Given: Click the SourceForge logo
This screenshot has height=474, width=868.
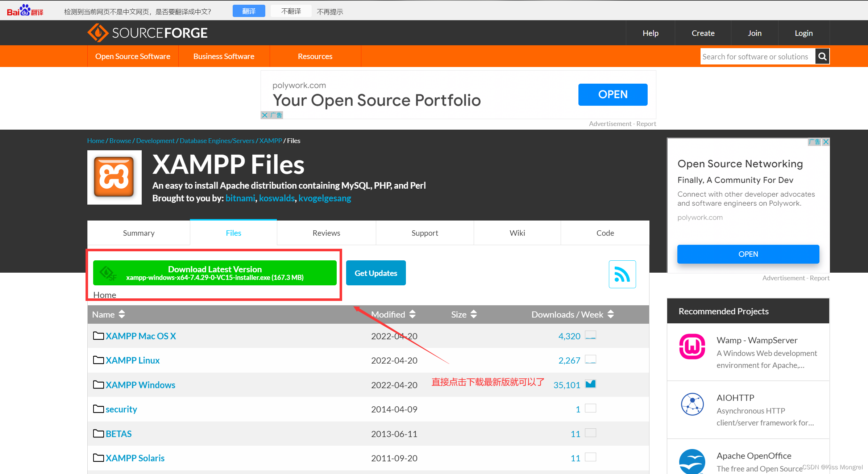Looking at the screenshot, I should (x=147, y=33).
